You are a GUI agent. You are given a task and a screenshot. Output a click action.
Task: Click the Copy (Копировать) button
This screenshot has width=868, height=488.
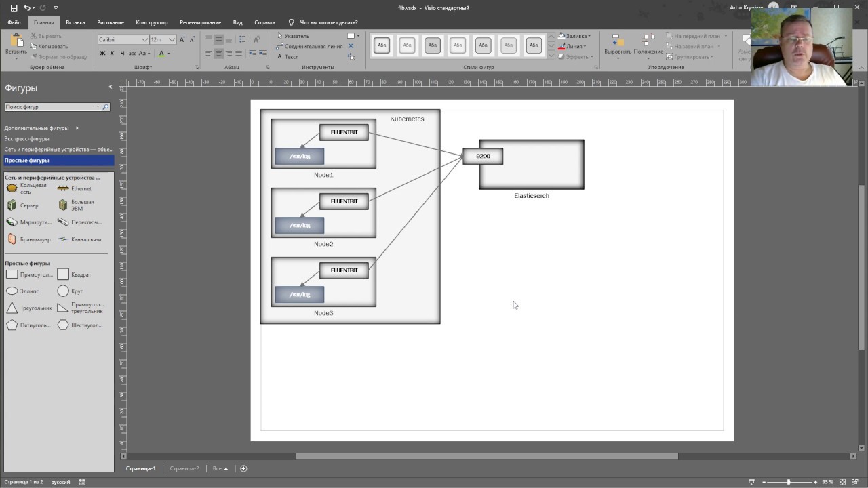pos(48,47)
